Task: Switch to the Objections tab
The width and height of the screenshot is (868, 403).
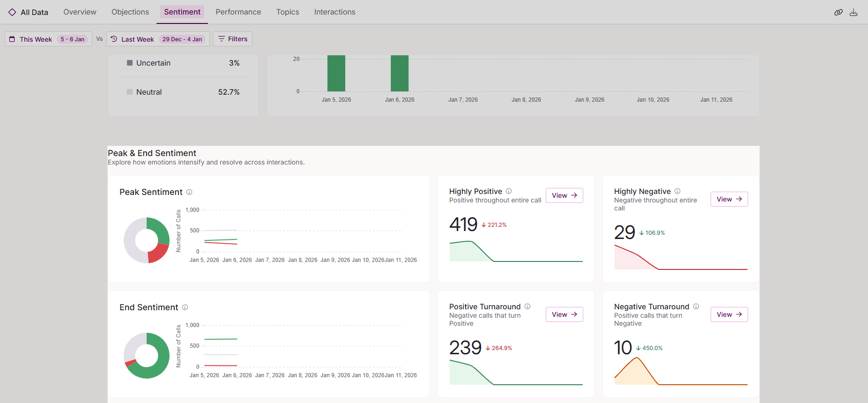Action: [130, 12]
